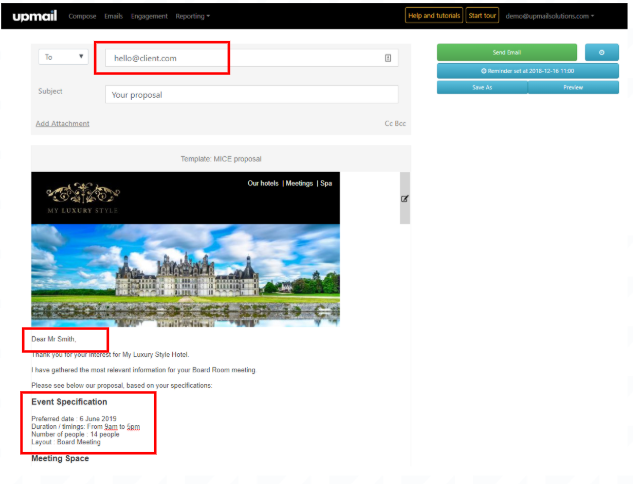
Task: Click the contacts icon in recipient field
Action: pos(388,58)
